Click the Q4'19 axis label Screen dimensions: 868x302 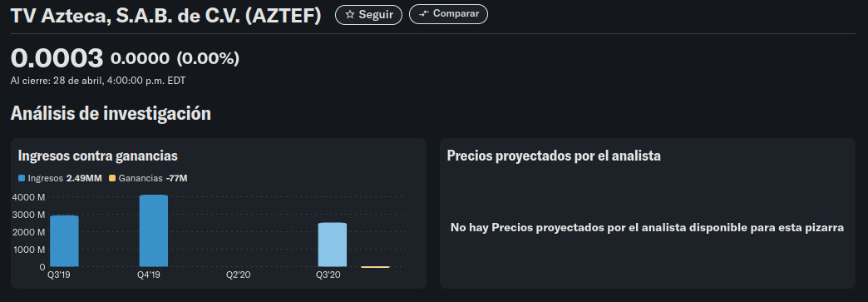point(148,275)
